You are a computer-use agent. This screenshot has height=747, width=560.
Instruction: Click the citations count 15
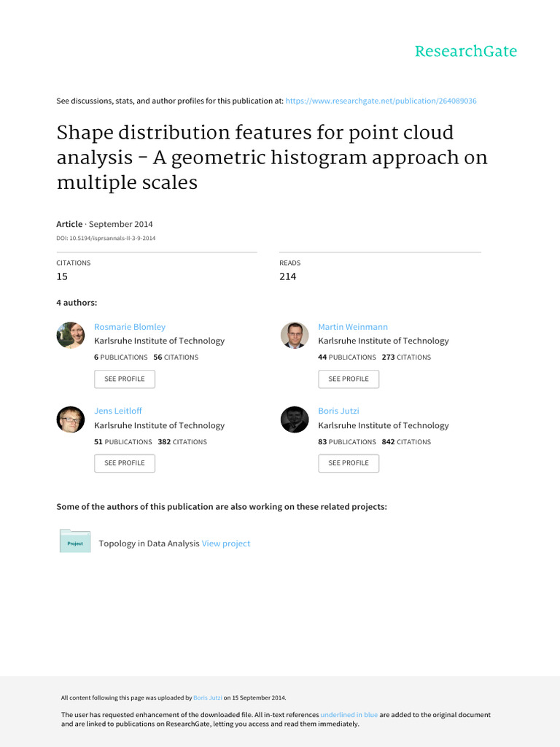[63, 276]
